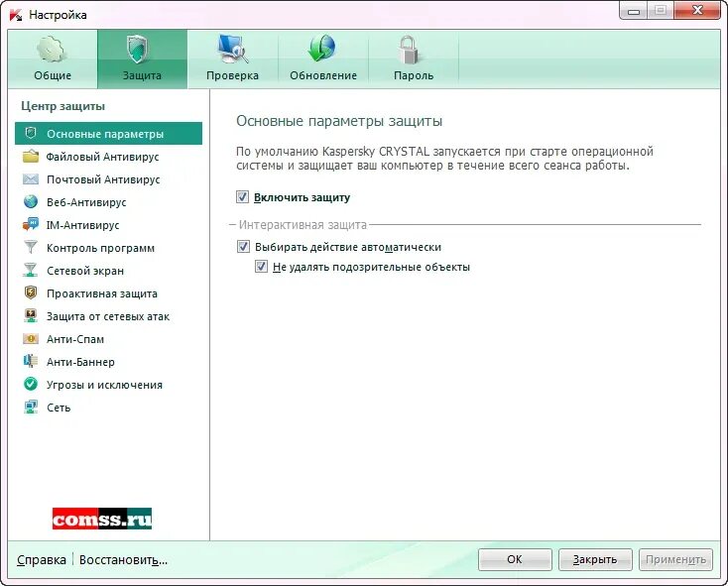
Task: Open Контроль программ settings
Action: (x=109, y=247)
